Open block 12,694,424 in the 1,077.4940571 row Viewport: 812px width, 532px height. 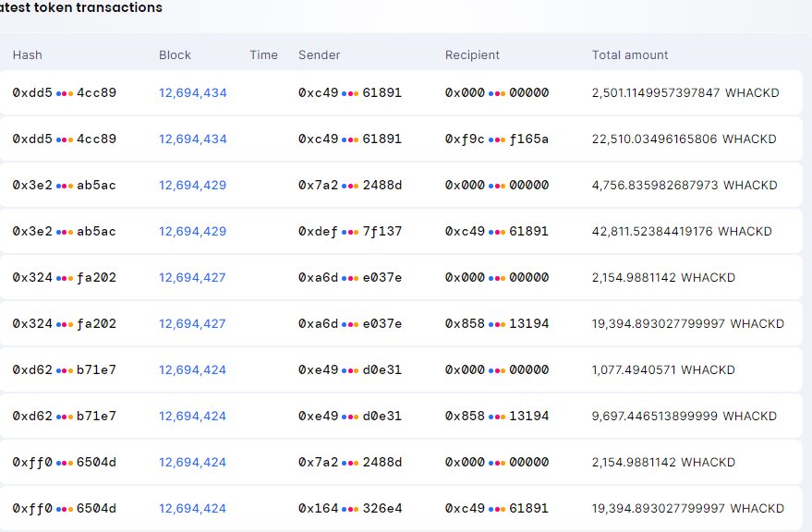coord(193,369)
